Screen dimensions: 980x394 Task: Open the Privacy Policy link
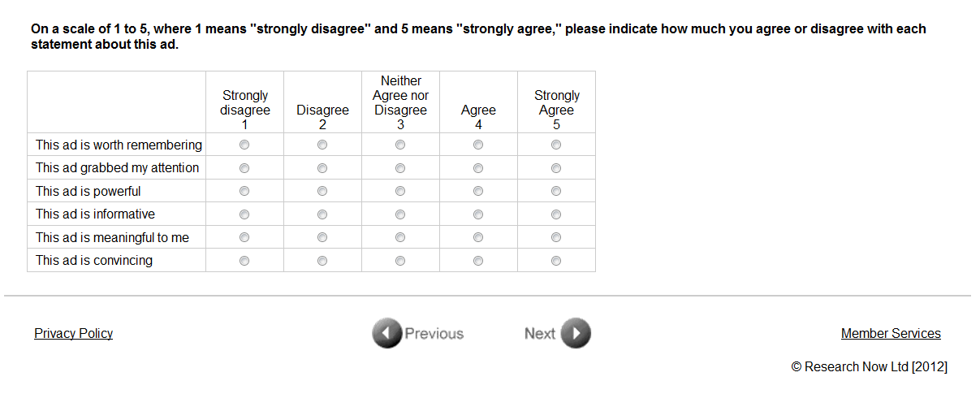coord(73,333)
